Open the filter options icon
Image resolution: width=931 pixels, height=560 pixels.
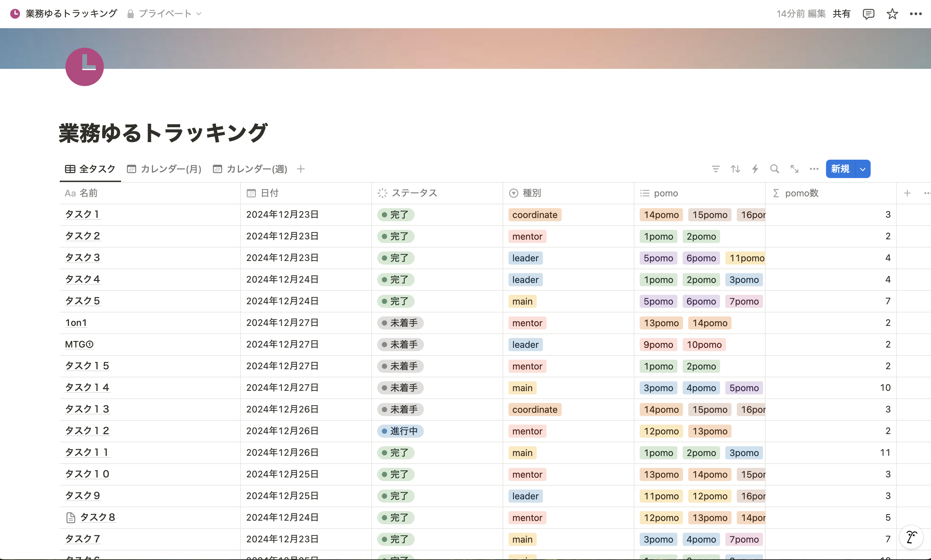(x=715, y=169)
